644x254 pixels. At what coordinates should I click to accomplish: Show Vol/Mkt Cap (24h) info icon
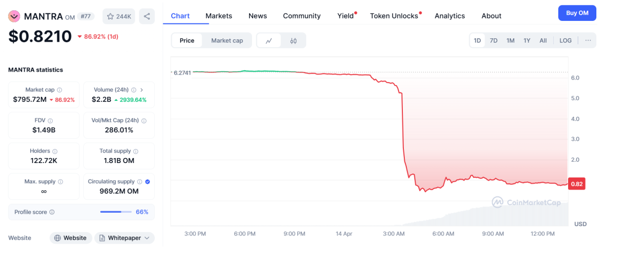(144, 121)
